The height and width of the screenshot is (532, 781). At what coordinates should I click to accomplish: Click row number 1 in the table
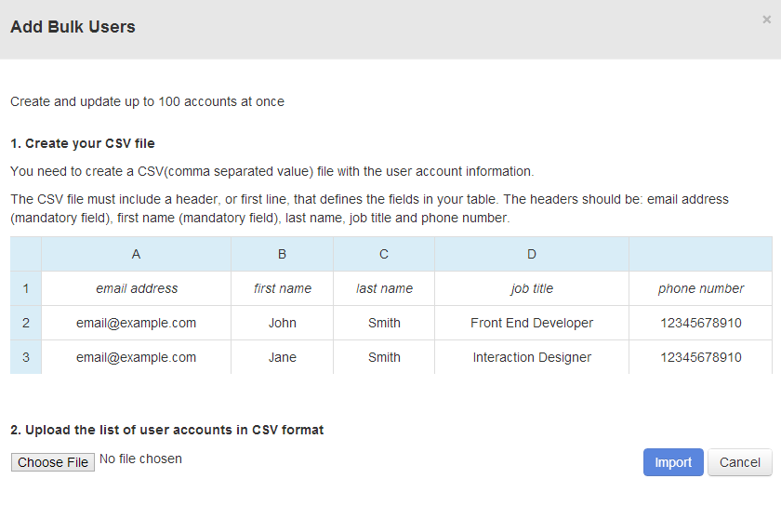26,288
